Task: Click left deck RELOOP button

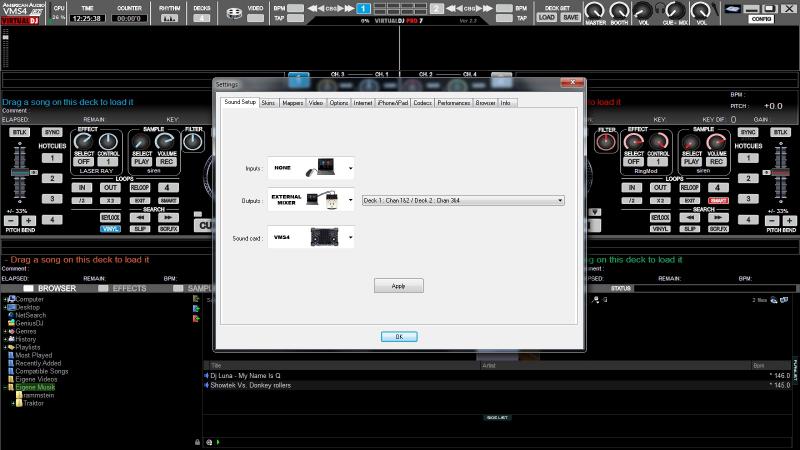Action: (x=139, y=188)
